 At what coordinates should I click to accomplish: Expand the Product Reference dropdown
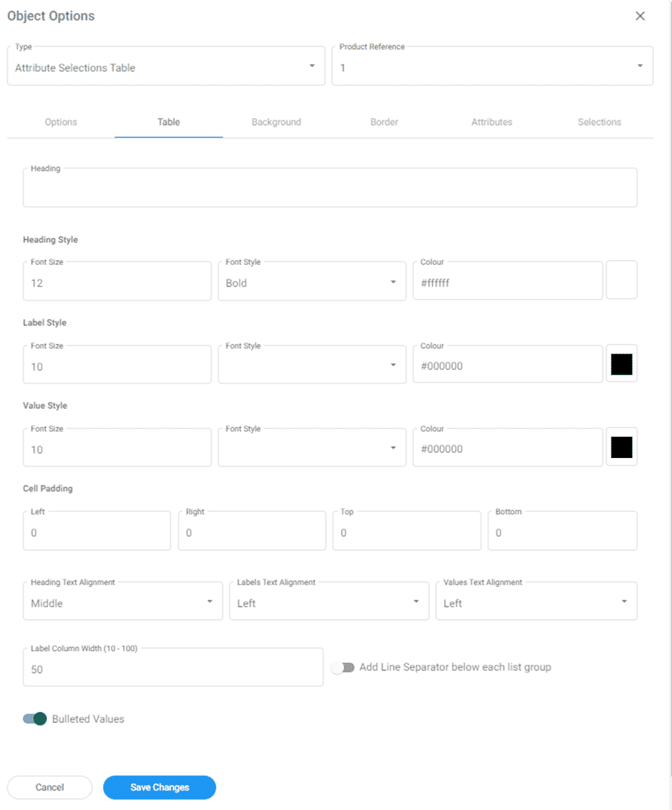click(x=492, y=67)
